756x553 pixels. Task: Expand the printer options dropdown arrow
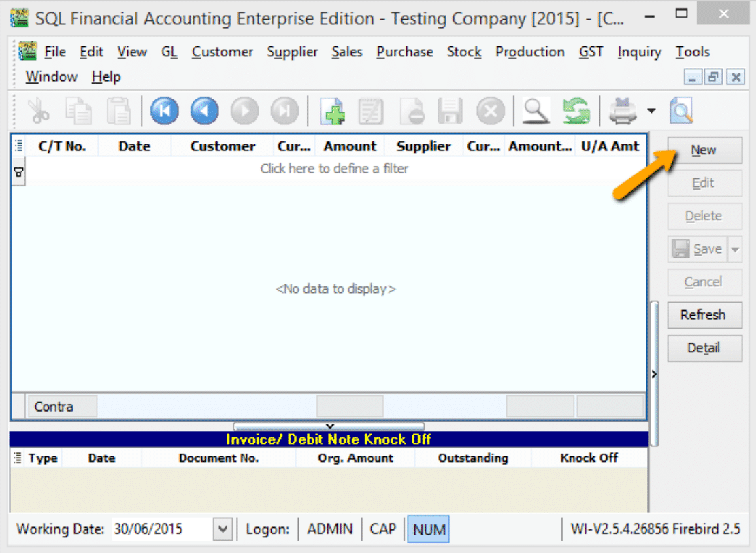651,111
